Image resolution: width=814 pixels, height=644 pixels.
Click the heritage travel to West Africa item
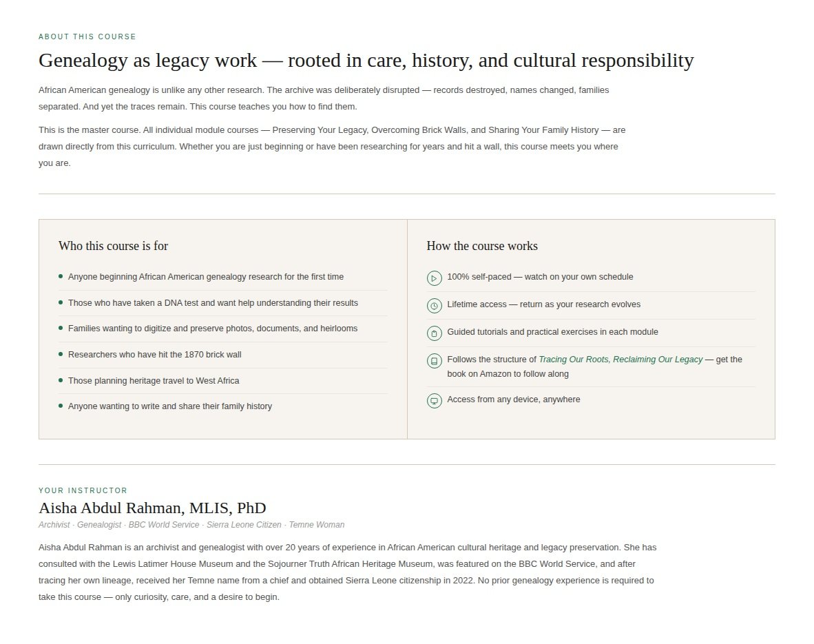pyautogui.click(x=223, y=381)
